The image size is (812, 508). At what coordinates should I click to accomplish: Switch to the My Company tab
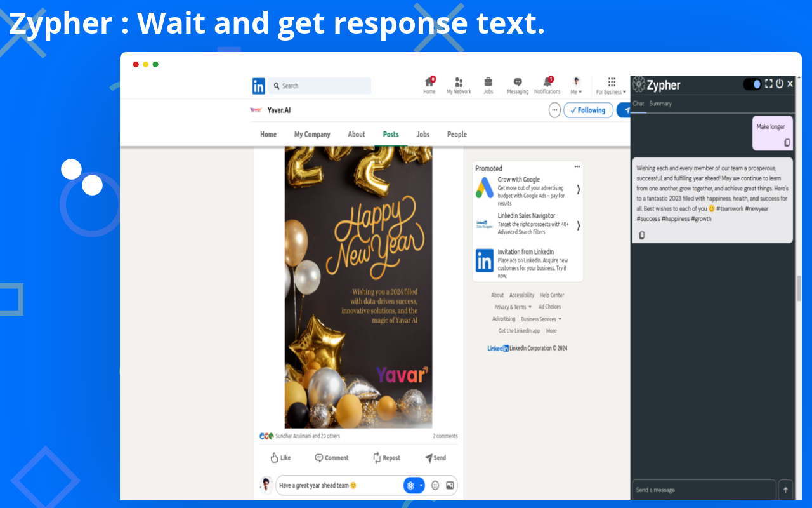(x=312, y=134)
